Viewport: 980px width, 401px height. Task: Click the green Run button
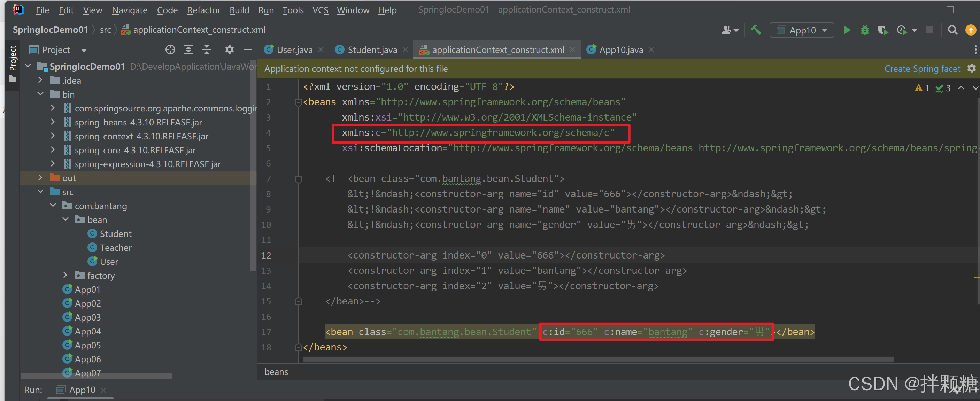click(847, 30)
